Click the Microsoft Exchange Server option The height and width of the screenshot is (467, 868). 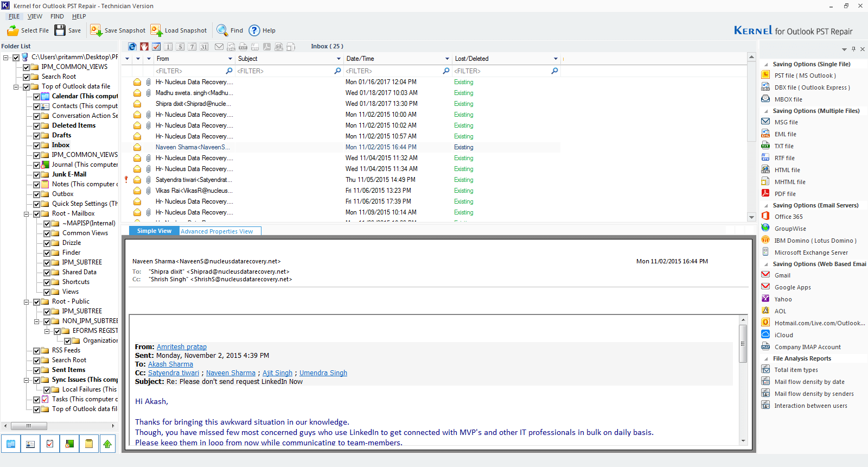(x=811, y=253)
